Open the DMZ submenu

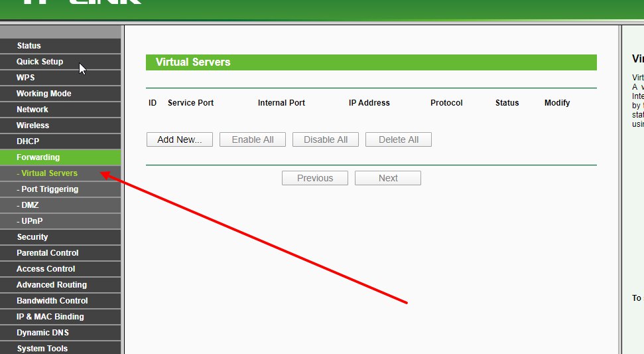tap(60, 205)
